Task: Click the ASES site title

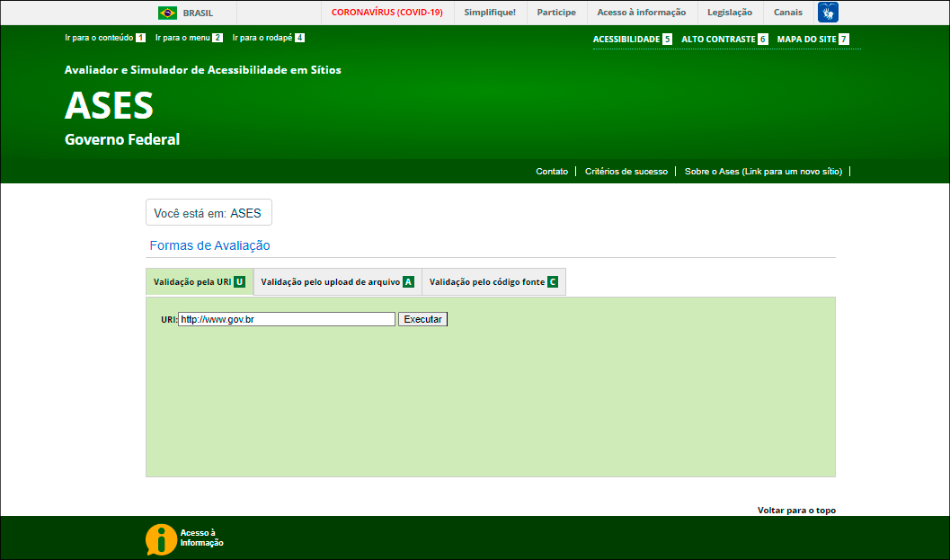Action: (109, 105)
